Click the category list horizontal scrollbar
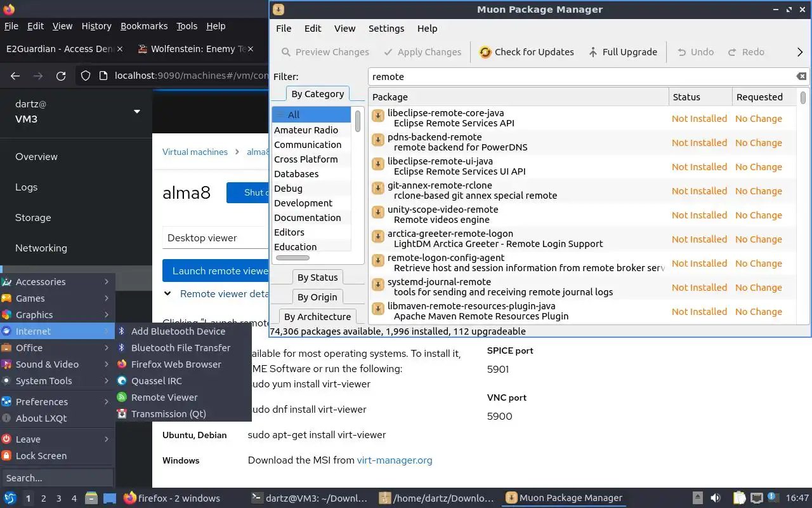 [x=292, y=258]
